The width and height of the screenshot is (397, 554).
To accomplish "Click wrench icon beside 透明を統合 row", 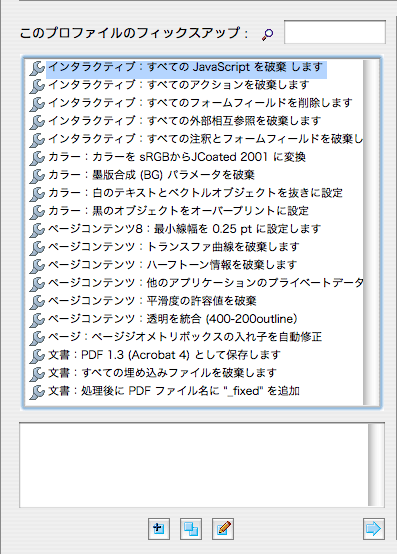I will [37, 320].
